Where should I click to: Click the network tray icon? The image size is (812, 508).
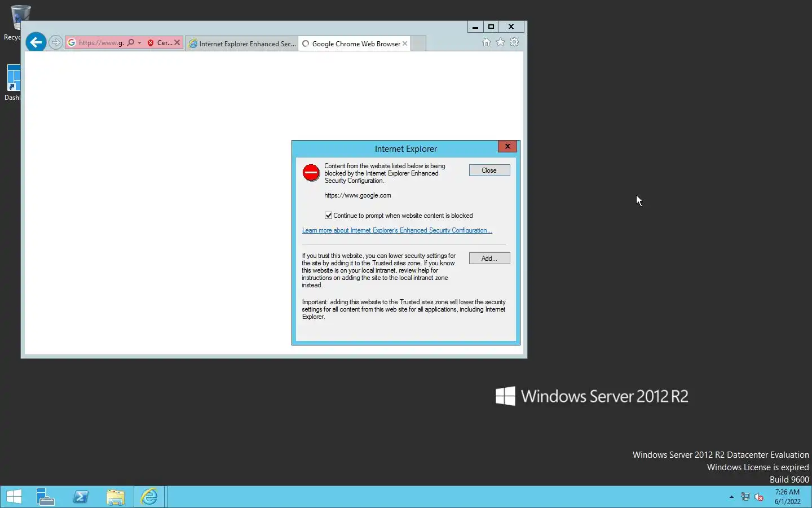(x=745, y=497)
